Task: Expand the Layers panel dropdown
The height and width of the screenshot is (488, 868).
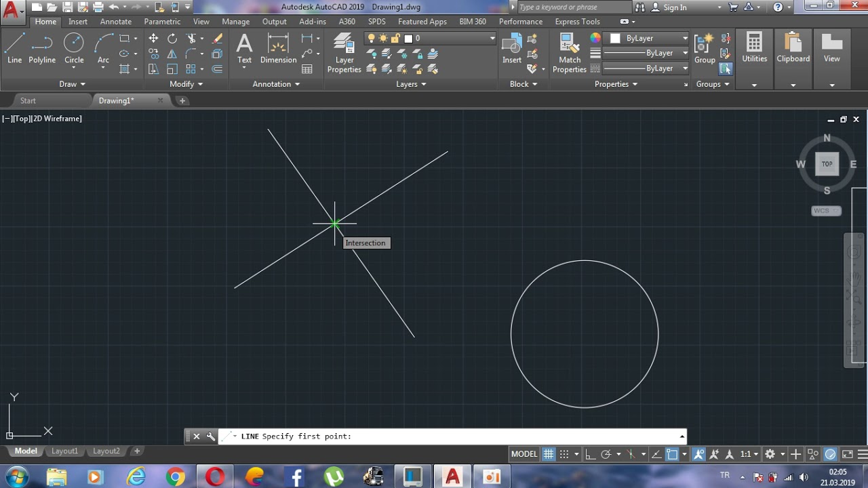Action: click(x=411, y=84)
